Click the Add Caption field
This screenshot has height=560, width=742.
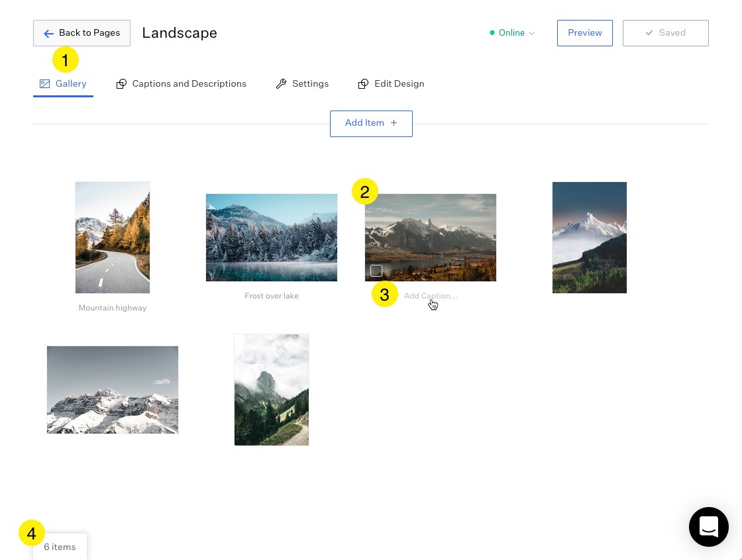coord(431,296)
